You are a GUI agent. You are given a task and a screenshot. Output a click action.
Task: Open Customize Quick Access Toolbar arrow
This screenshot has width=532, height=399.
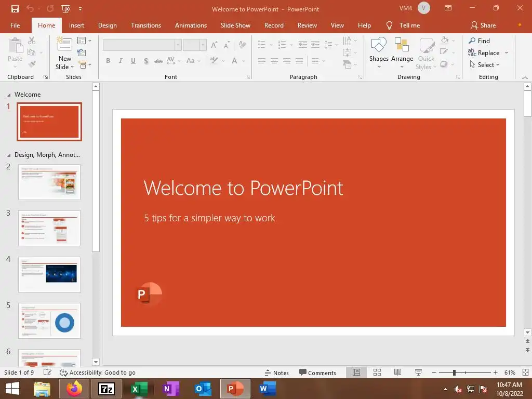coord(81,9)
